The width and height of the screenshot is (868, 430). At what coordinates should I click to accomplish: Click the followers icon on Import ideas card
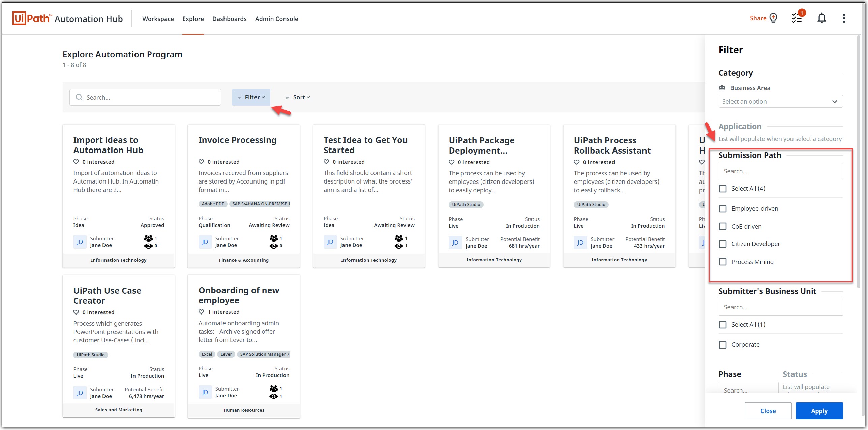tap(148, 238)
